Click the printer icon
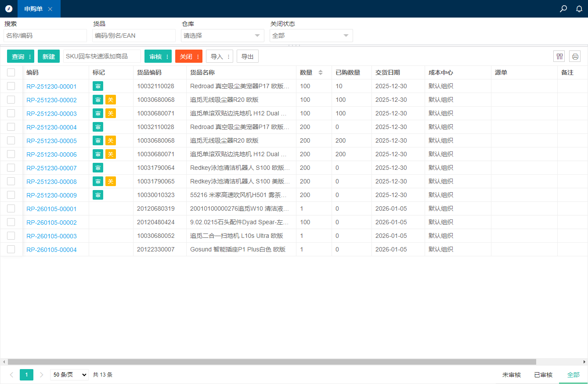Image resolution: width=588 pixels, height=384 pixels. [x=575, y=56]
